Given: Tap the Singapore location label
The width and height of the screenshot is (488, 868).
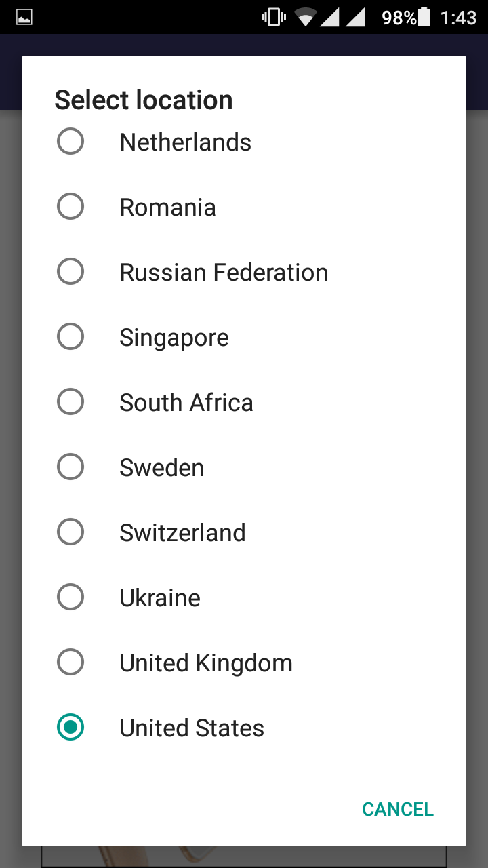Looking at the screenshot, I should coord(174,338).
